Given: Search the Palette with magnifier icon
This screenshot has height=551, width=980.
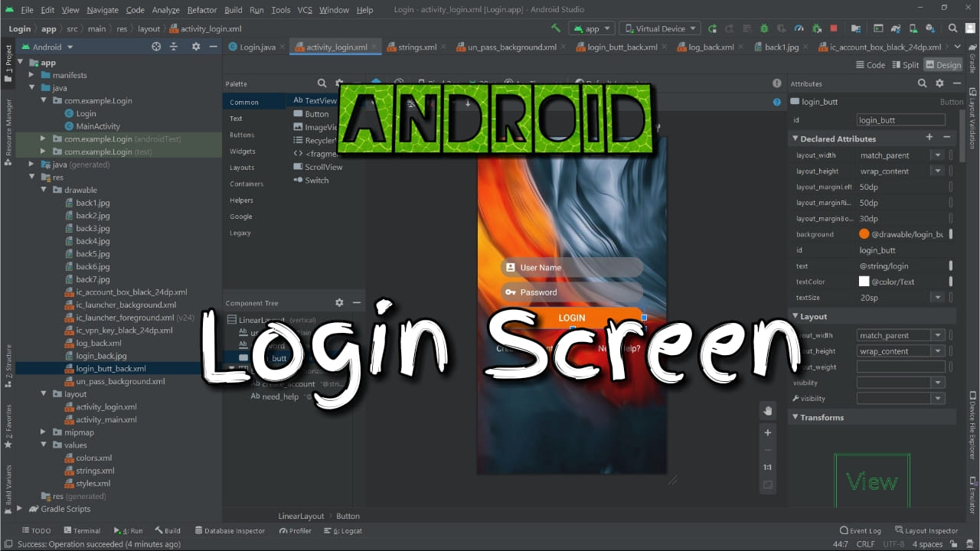Looking at the screenshot, I should tap(322, 83).
